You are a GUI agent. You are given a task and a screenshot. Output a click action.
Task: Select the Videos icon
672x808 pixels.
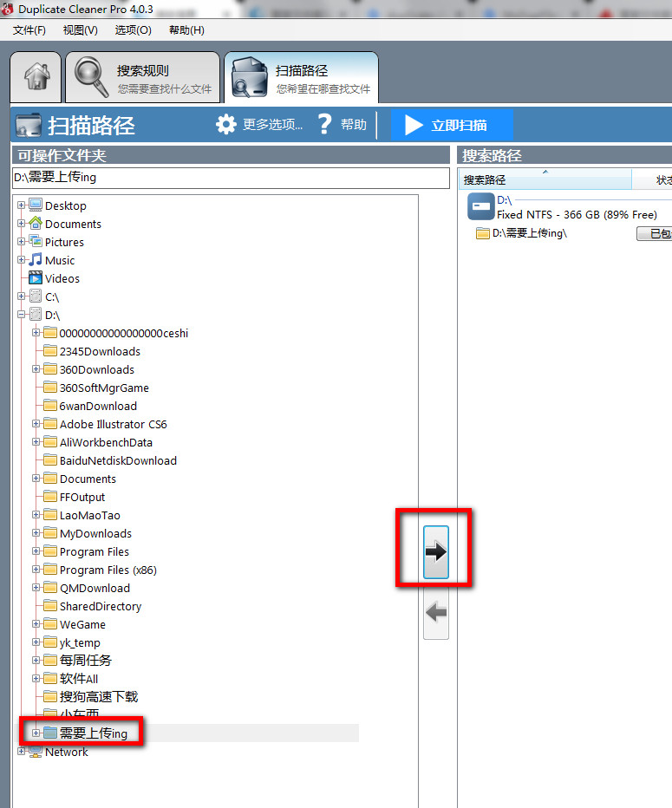click(36, 277)
